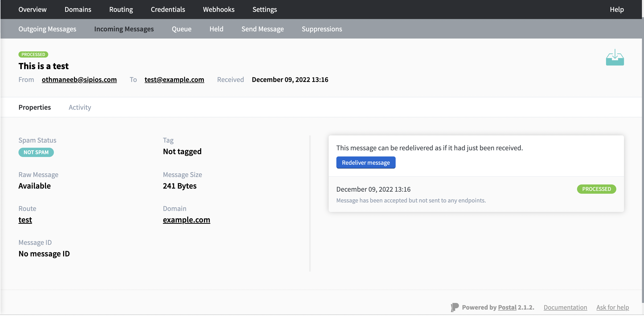644x316 pixels.
Task: Navigate to the Domains section
Action: tap(78, 9)
